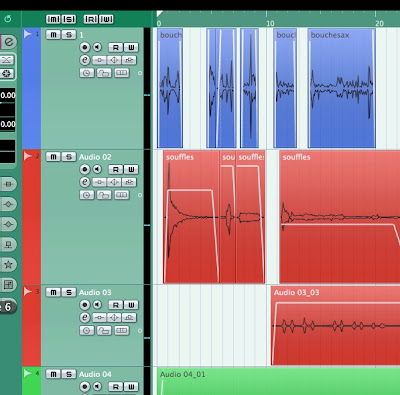Lock Audio 03 with padlock icon
400x395 pixels.
pos(104,331)
